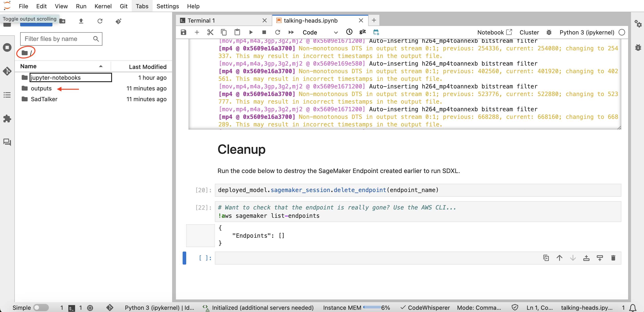Open the Git sidebar panel
Image resolution: width=644 pixels, height=312 pixels.
pyautogui.click(x=7, y=71)
